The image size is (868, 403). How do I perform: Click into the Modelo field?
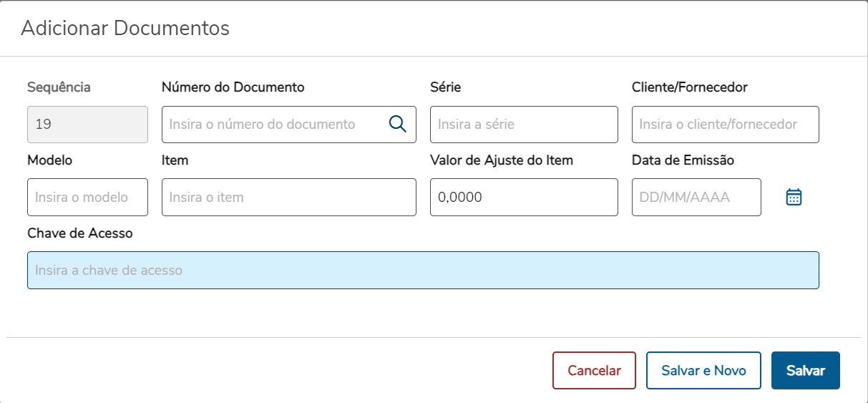pos(87,197)
